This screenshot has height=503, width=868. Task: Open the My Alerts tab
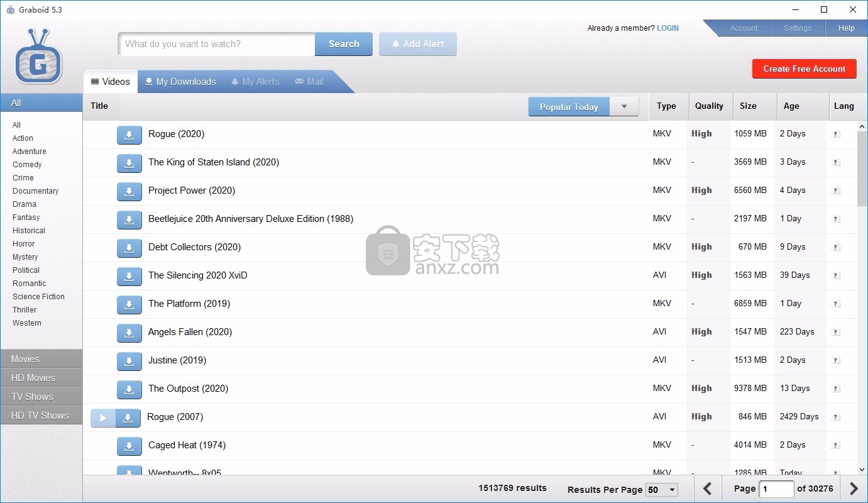255,82
